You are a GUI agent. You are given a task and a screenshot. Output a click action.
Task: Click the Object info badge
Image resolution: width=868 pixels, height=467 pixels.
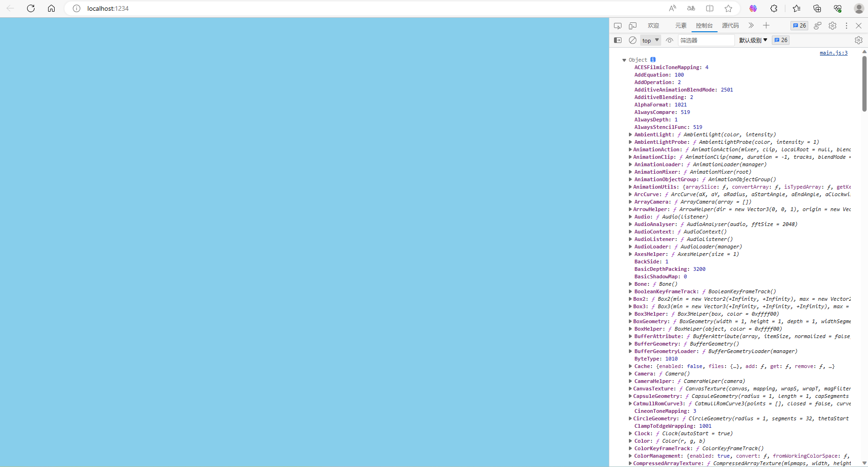coord(653,59)
